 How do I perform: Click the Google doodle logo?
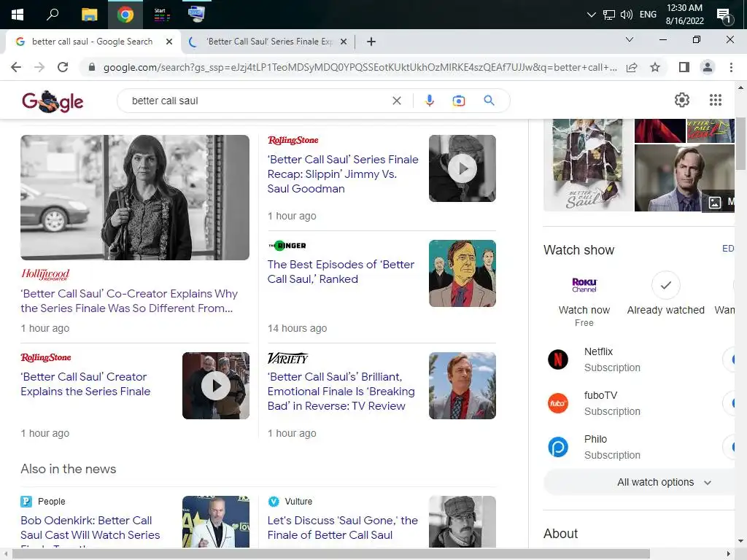pos(53,101)
